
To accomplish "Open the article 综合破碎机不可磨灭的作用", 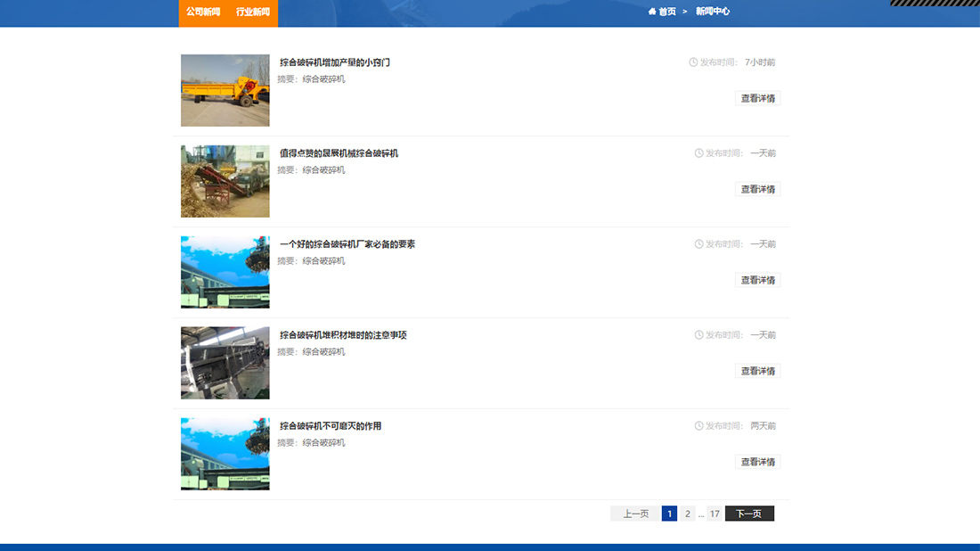I will click(x=331, y=426).
